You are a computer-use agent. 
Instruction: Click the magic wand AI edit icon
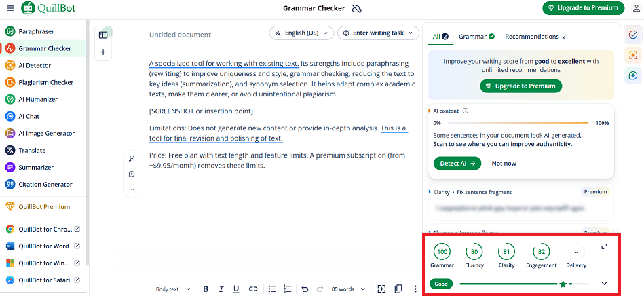[132, 159]
